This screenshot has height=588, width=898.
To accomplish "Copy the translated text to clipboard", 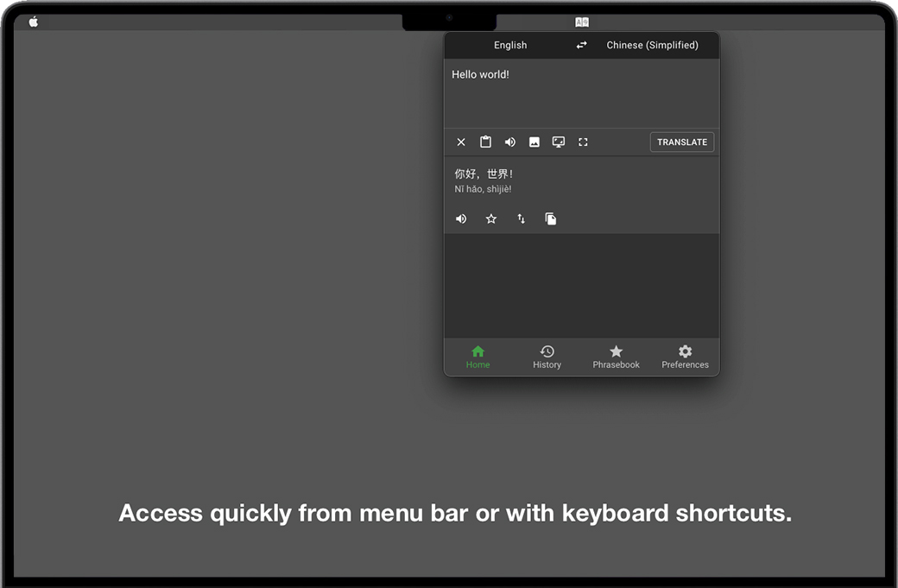I will [551, 219].
